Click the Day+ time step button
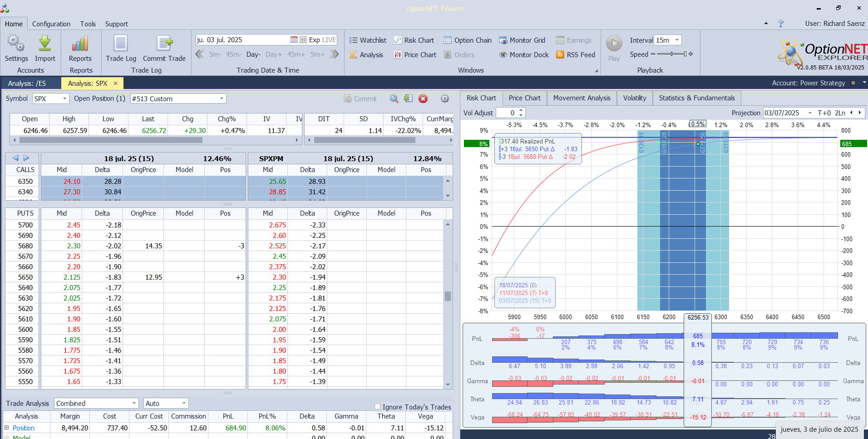This screenshot has width=868, height=439. 274,54
